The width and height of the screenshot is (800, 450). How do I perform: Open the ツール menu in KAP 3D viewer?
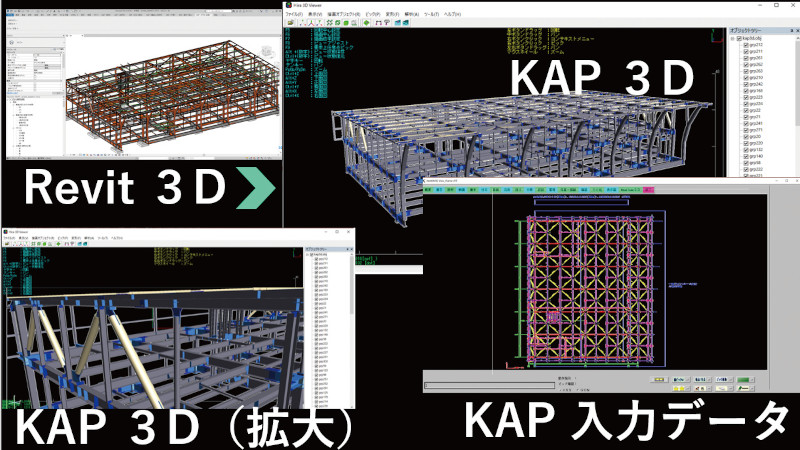(x=432, y=14)
